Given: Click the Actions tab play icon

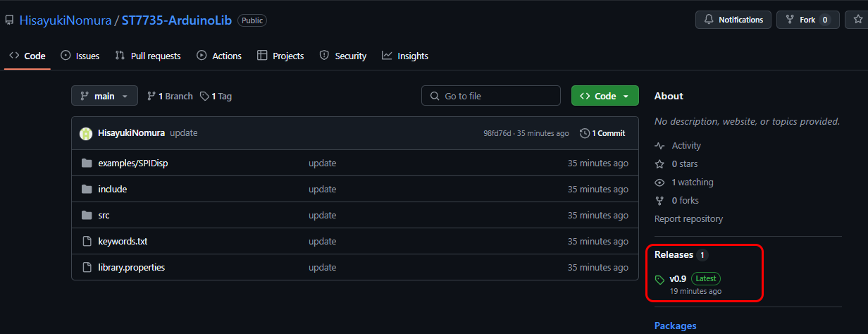Looking at the screenshot, I should tap(202, 56).
